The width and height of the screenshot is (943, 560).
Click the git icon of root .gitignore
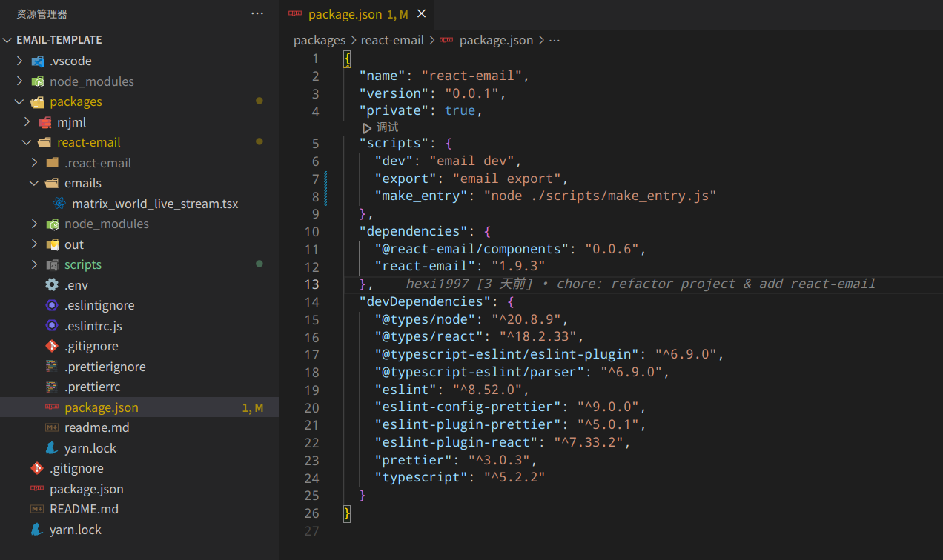[37, 468]
